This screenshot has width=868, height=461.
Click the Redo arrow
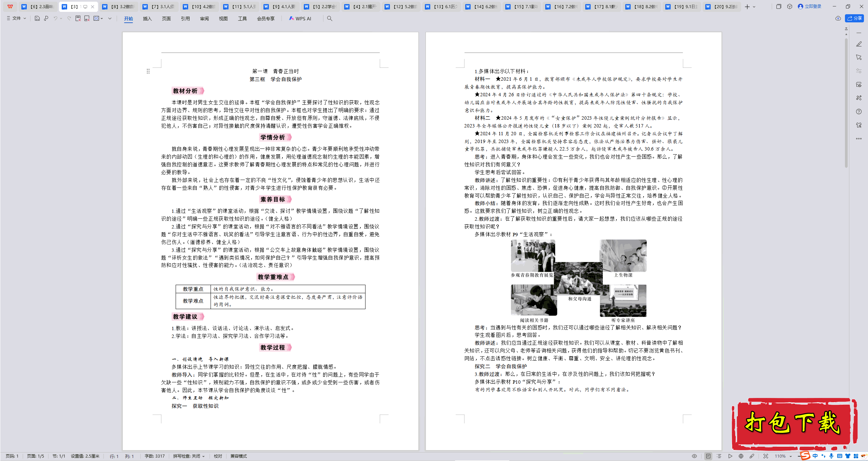tap(69, 18)
